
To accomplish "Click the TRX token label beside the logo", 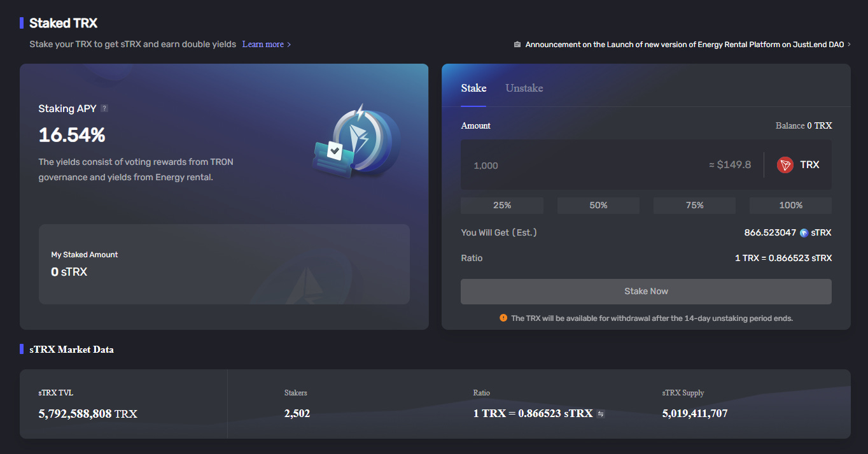I will pyautogui.click(x=809, y=165).
